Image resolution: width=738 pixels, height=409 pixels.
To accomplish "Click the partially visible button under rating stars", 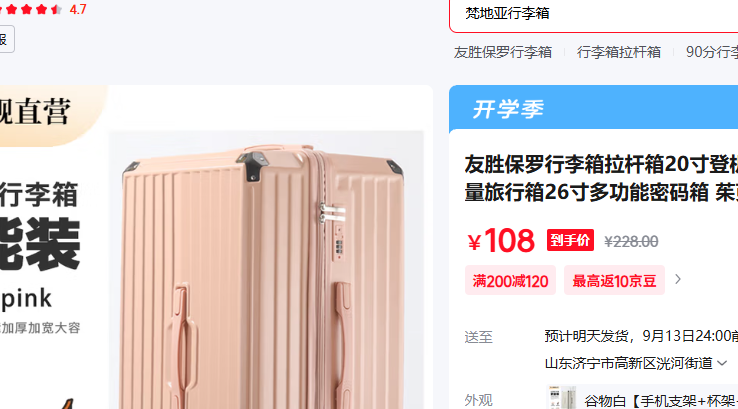I will 7,39.
